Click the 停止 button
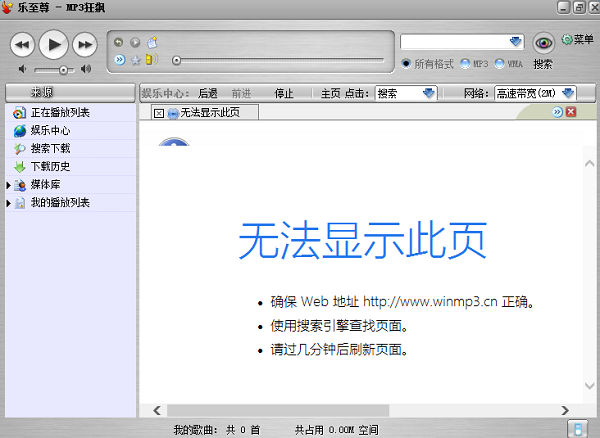600x438 pixels. point(284,94)
